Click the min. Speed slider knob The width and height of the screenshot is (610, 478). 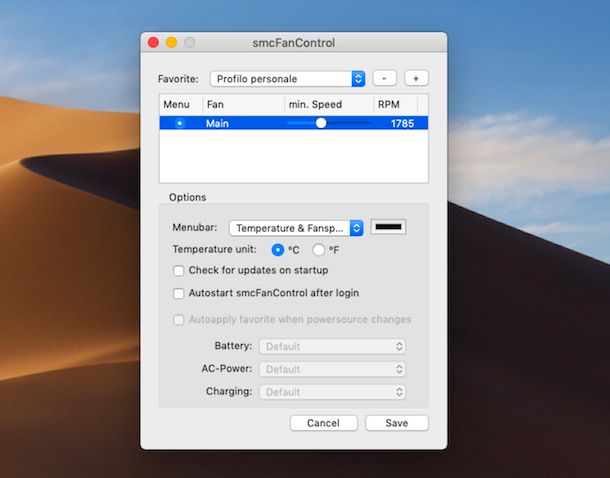321,123
